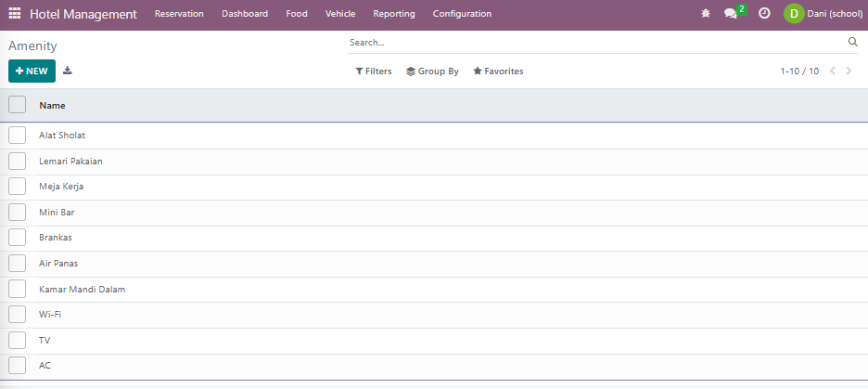The height and width of the screenshot is (389, 868).
Task: Click the 1-10 / 10 pager counter
Action: pos(799,71)
